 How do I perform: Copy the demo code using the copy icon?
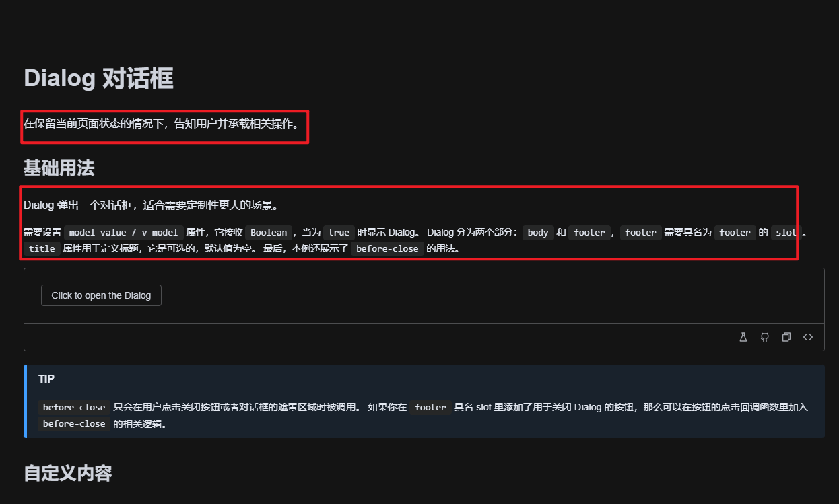click(x=786, y=336)
